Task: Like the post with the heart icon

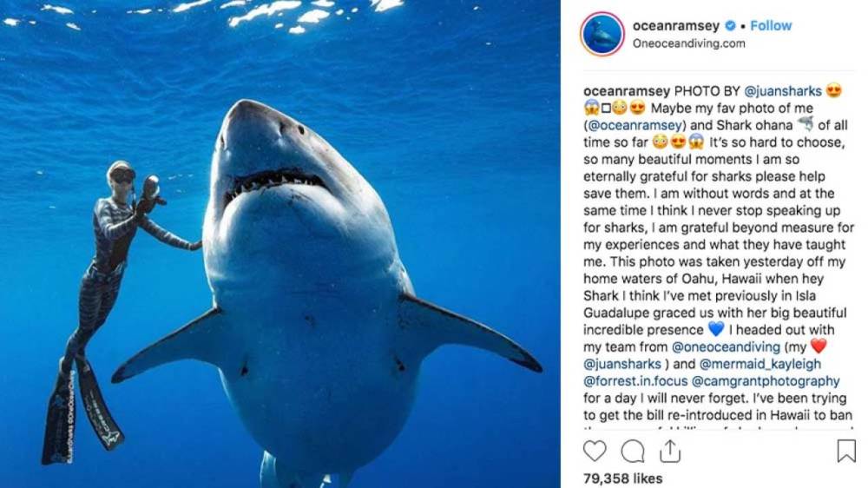Action: pos(595,451)
